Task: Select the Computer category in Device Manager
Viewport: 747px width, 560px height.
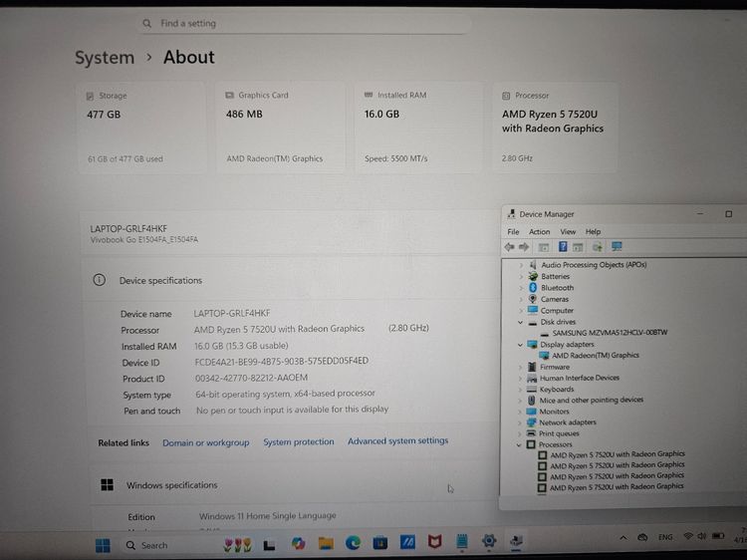Action: [x=557, y=311]
